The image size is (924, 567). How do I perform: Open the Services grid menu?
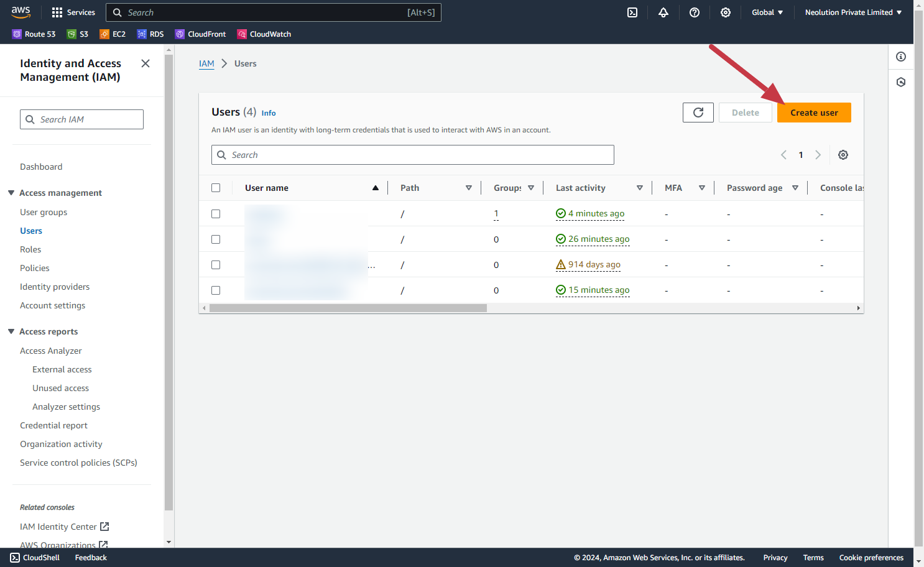tap(73, 12)
